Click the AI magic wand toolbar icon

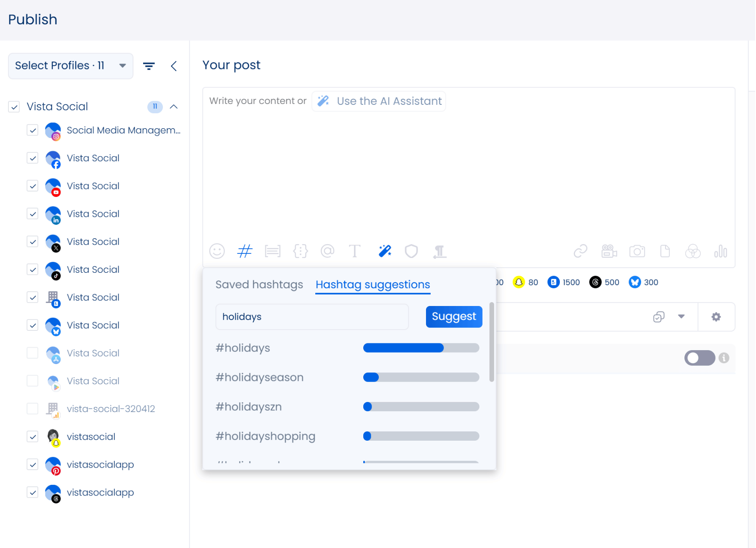pyautogui.click(x=384, y=251)
